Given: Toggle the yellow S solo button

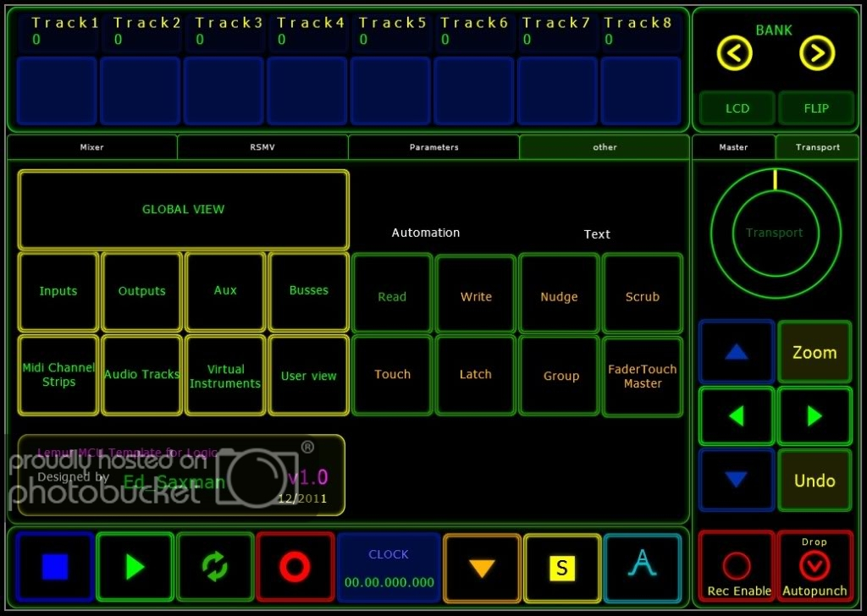Looking at the screenshot, I should coord(562,568).
